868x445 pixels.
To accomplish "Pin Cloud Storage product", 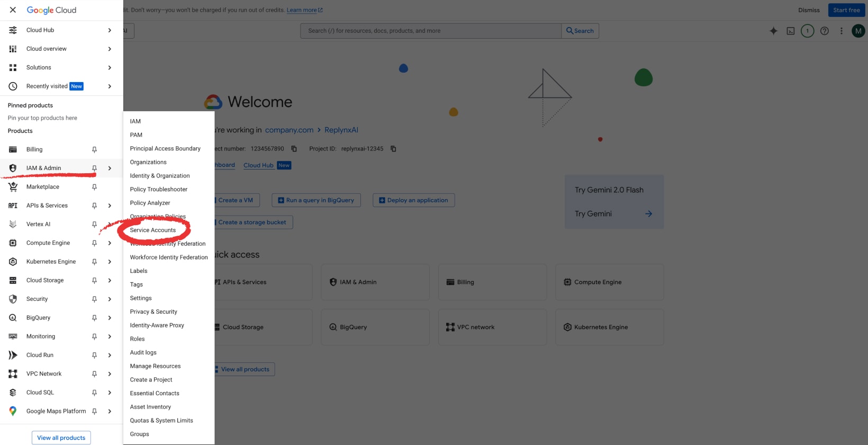I will coord(94,280).
